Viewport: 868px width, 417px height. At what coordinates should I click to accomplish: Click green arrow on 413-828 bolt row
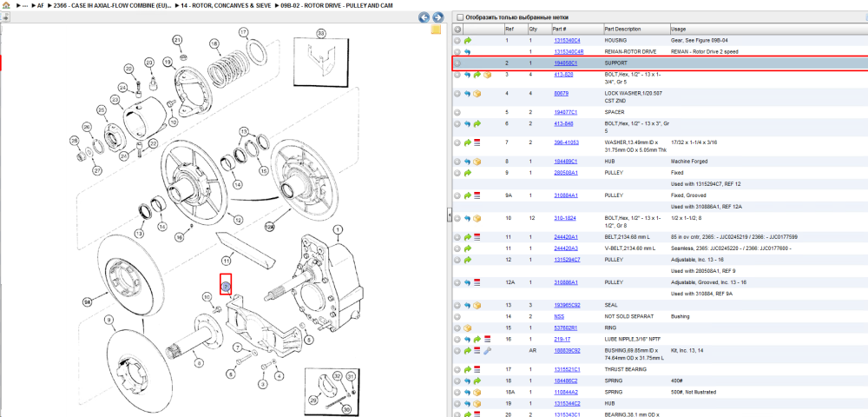[477, 75]
